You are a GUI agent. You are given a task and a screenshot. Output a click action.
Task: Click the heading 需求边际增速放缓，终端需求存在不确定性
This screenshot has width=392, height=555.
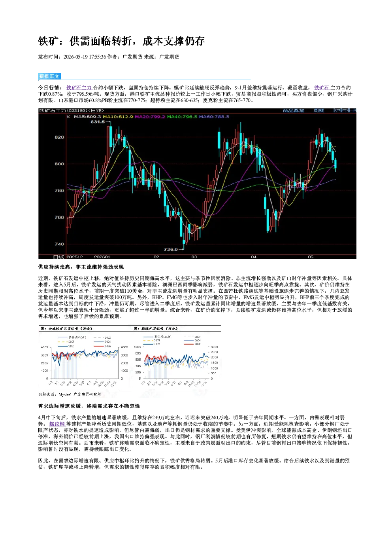(89, 406)
